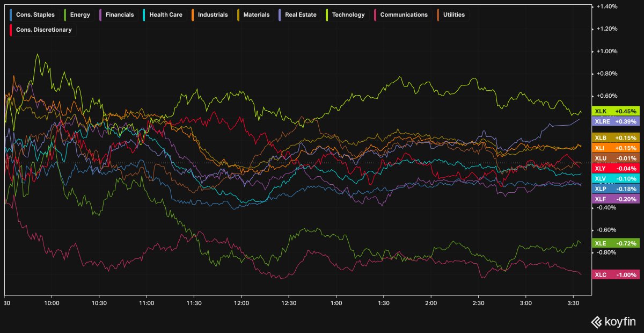Click the XLRE price label on the right

click(x=615, y=122)
